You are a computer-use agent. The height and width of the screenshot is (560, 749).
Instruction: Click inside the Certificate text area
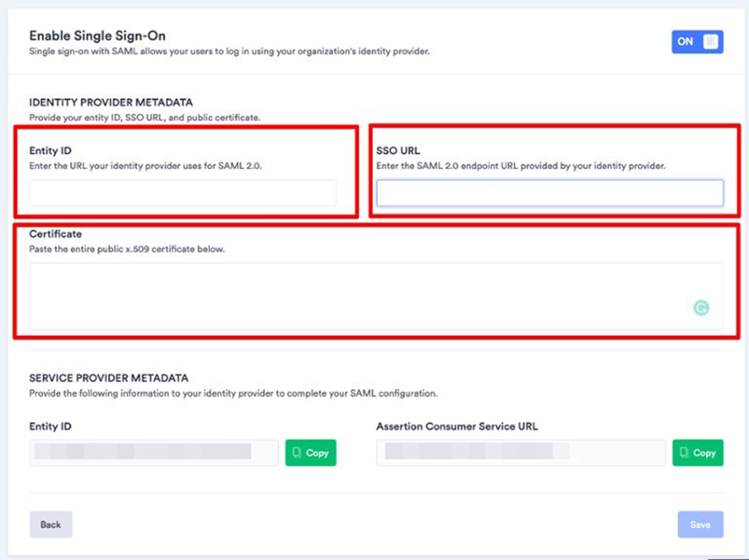point(357,296)
